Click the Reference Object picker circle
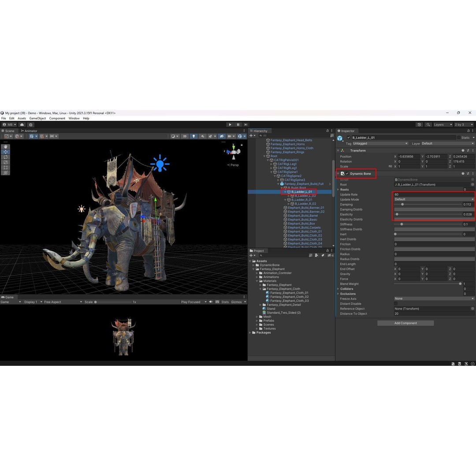This screenshot has width=476, height=476. tap(472, 309)
